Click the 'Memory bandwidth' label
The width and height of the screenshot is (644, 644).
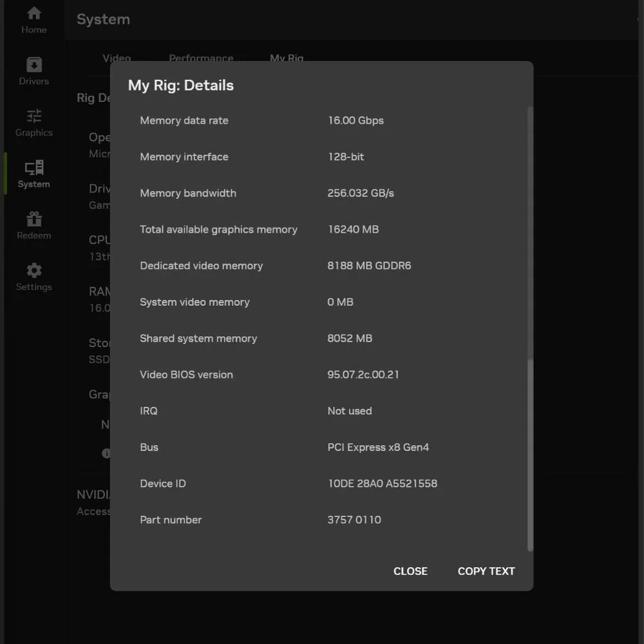coord(188,193)
